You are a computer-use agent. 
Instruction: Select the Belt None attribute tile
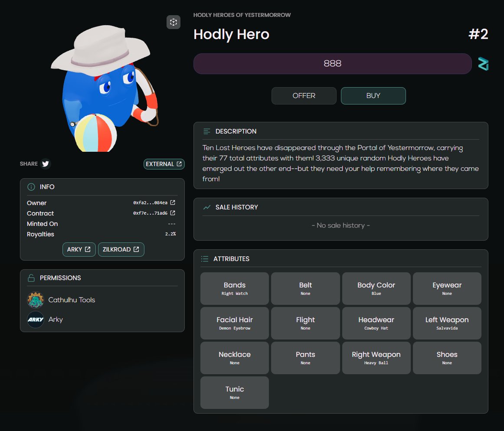(x=305, y=289)
